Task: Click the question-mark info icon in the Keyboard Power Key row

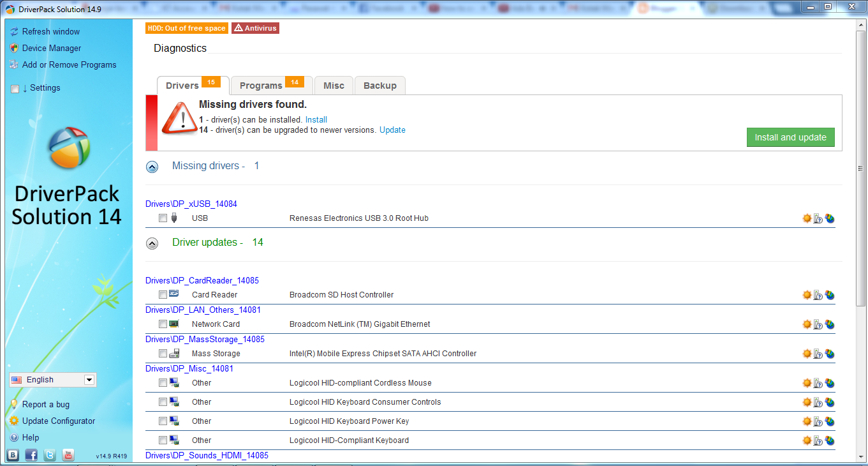Action: pyautogui.click(x=818, y=421)
